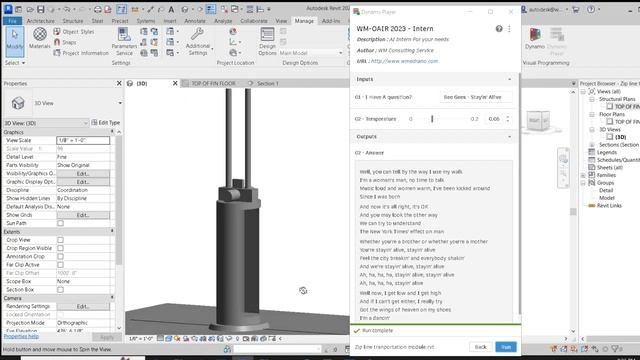
Task: Launch Dynamo visual programming
Action: pos(535,39)
